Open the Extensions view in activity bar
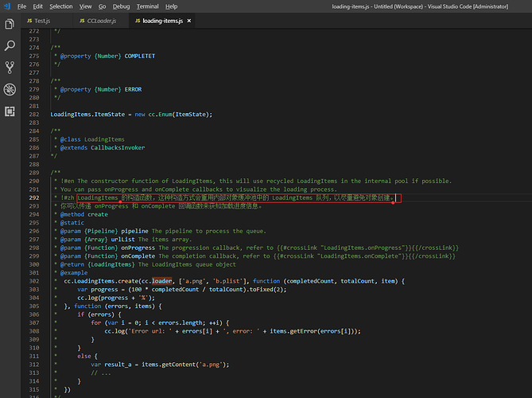The height and width of the screenshot is (398, 532). (10, 110)
